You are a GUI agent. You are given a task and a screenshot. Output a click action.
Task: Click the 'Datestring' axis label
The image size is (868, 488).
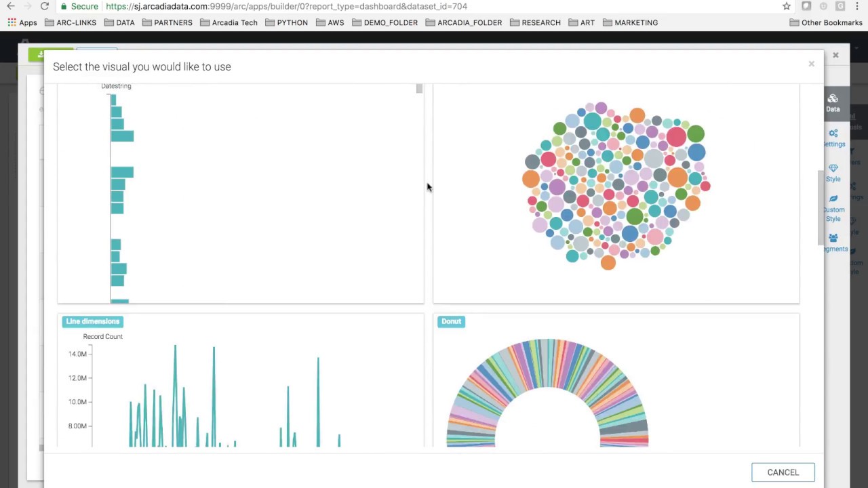[116, 86]
